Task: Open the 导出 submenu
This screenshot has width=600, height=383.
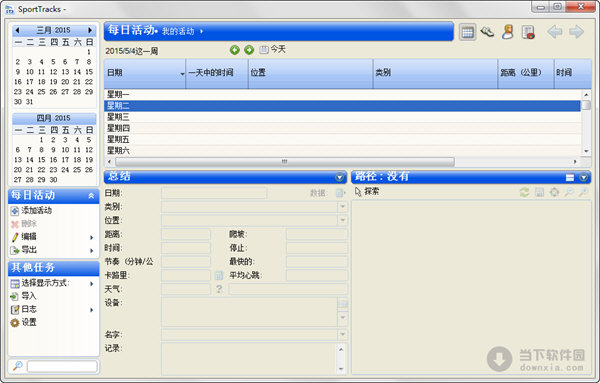Action: click(52, 250)
